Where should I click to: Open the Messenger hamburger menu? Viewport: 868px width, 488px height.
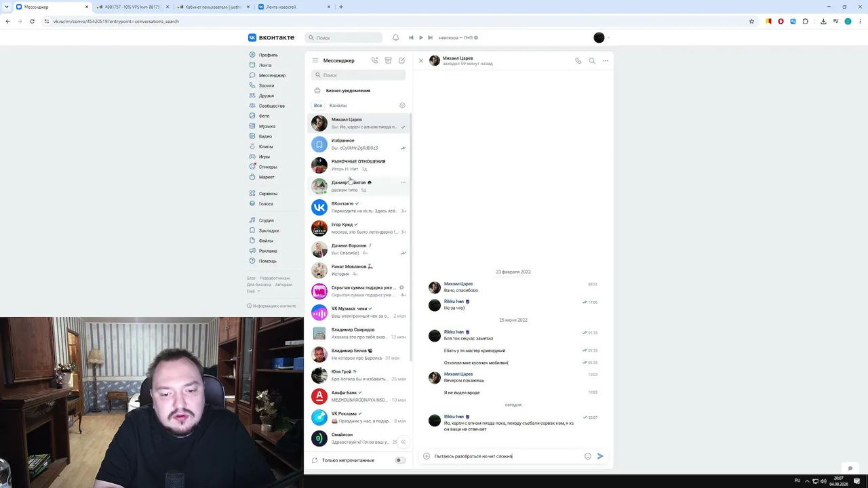pyautogui.click(x=315, y=60)
